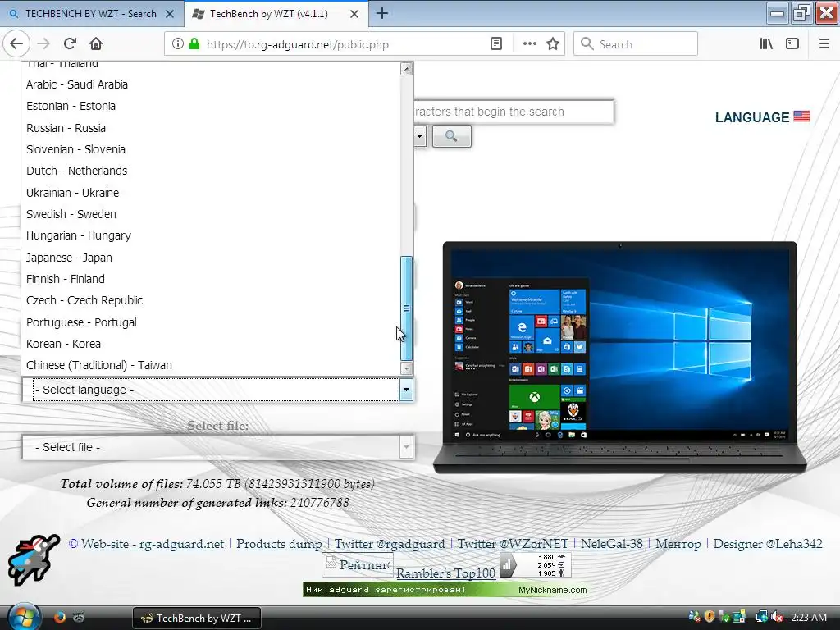Open the Products dump link

point(279,544)
